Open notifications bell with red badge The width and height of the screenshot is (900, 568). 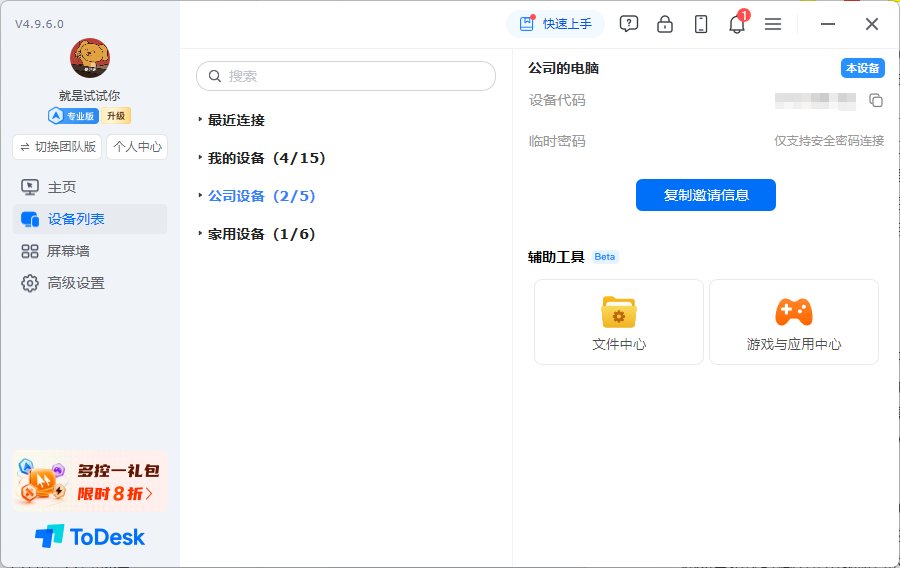point(738,23)
